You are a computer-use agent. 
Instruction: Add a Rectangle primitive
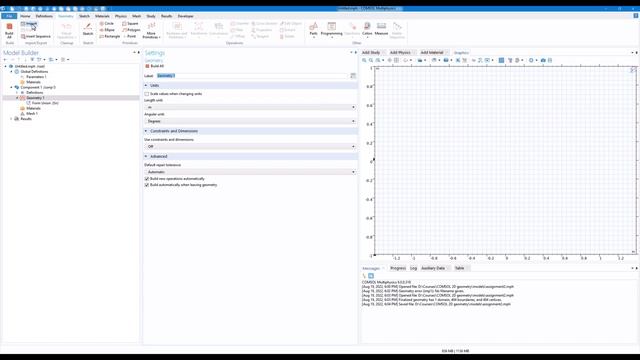(110, 36)
